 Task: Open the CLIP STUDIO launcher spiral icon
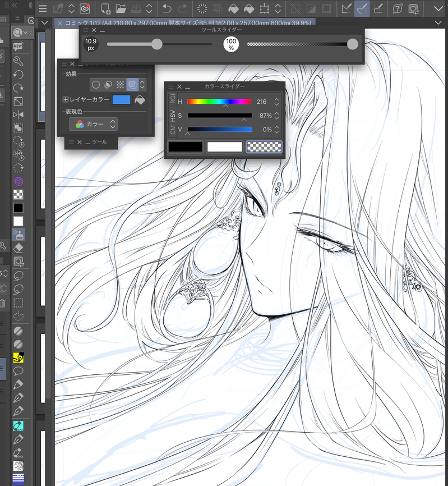click(85, 8)
